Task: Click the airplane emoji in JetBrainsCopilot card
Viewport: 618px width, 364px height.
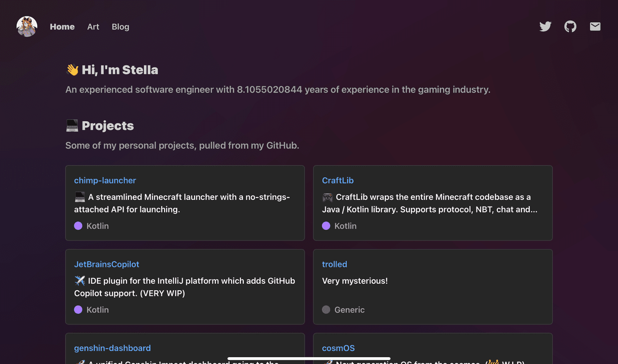Action: point(80,281)
